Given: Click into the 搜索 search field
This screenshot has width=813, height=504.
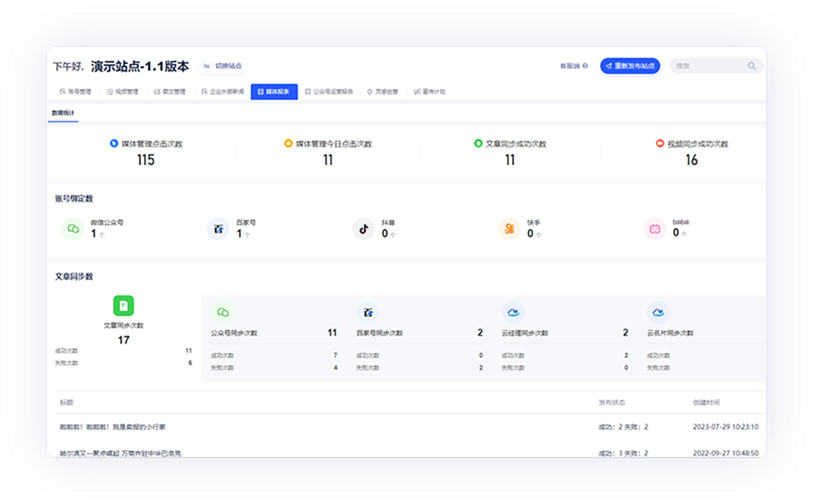Looking at the screenshot, I should tap(708, 66).
